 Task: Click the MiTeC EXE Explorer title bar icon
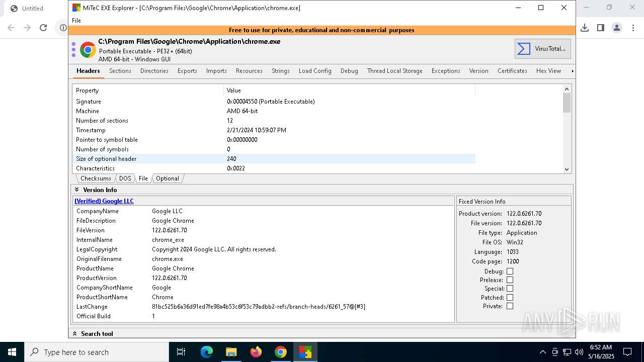tap(76, 8)
